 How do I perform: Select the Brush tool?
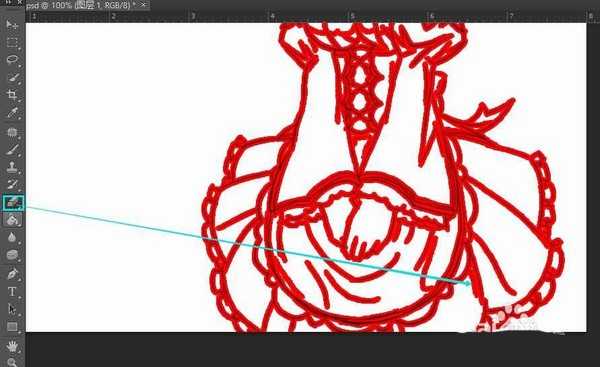click(12, 150)
